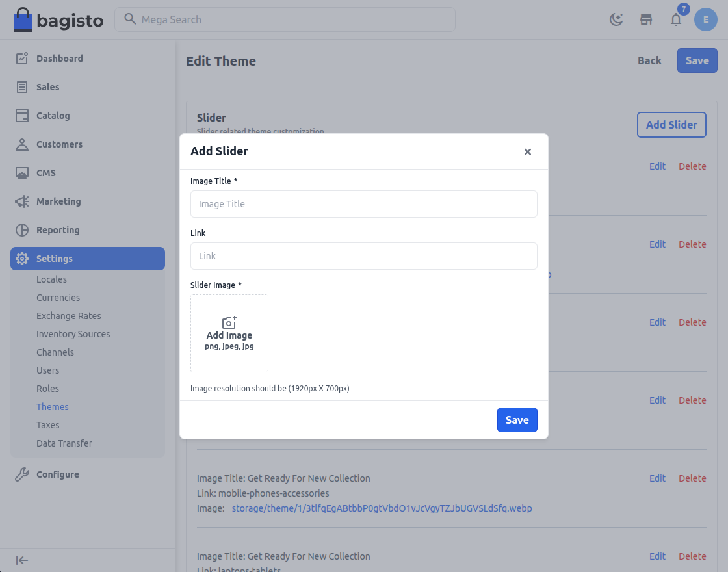The image size is (728, 572).
Task: Click the Customers icon in the sidebar
Action: pos(22,144)
